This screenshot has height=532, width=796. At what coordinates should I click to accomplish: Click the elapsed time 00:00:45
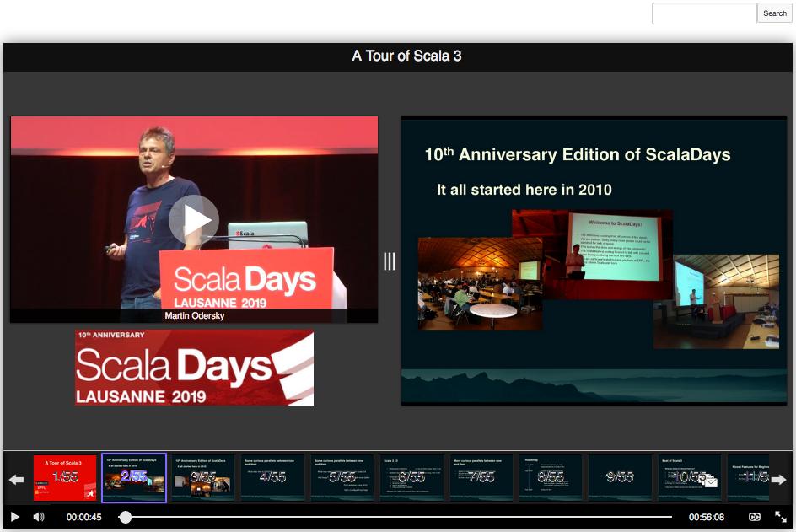(x=83, y=517)
